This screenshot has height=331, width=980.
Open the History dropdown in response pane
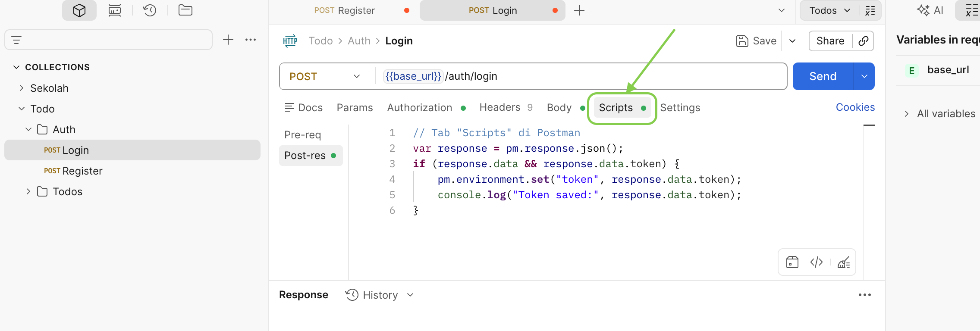point(380,295)
